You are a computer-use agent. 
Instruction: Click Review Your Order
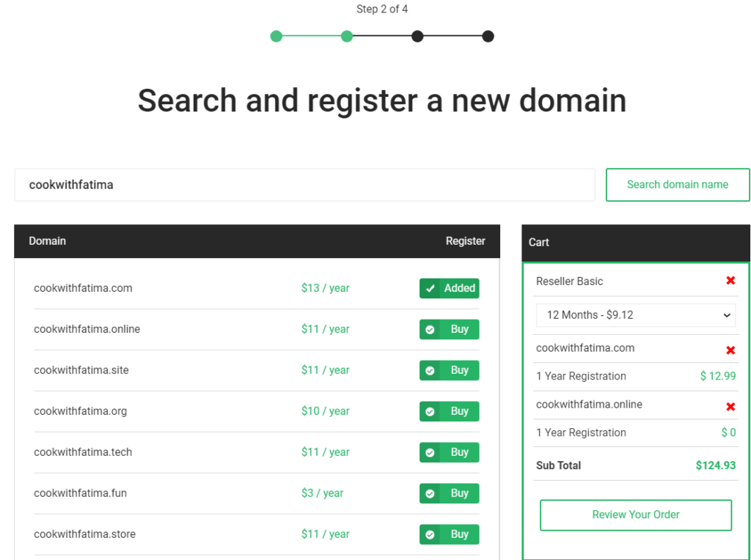[x=635, y=515]
